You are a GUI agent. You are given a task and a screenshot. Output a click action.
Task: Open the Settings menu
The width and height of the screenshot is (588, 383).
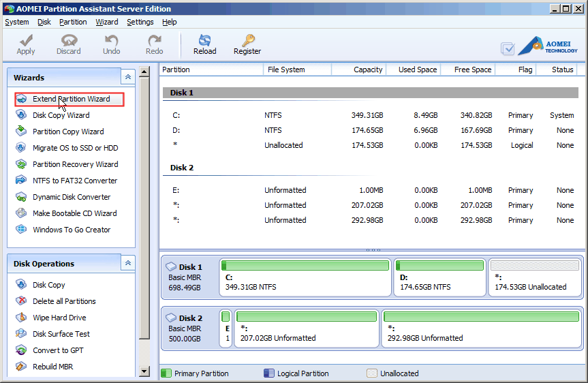pos(140,22)
